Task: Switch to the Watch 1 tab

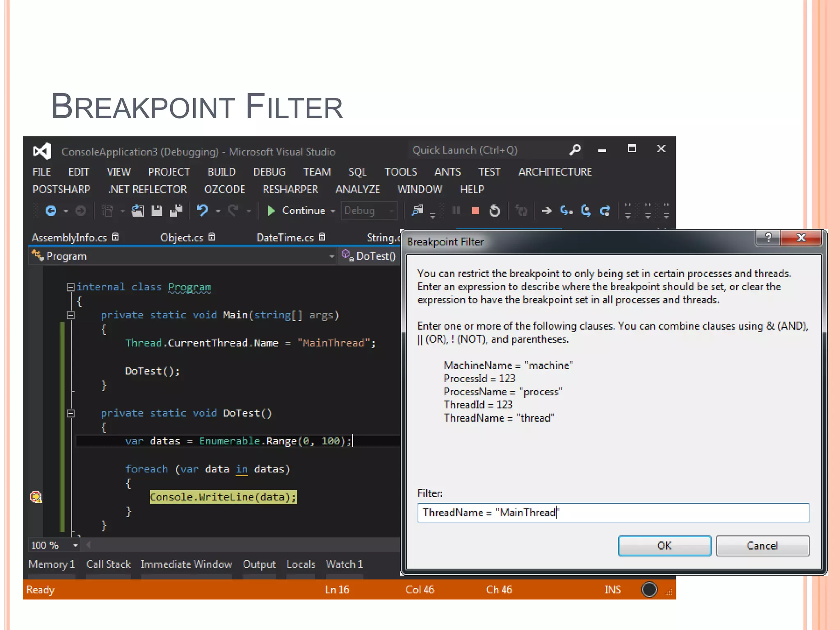Action: point(345,564)
